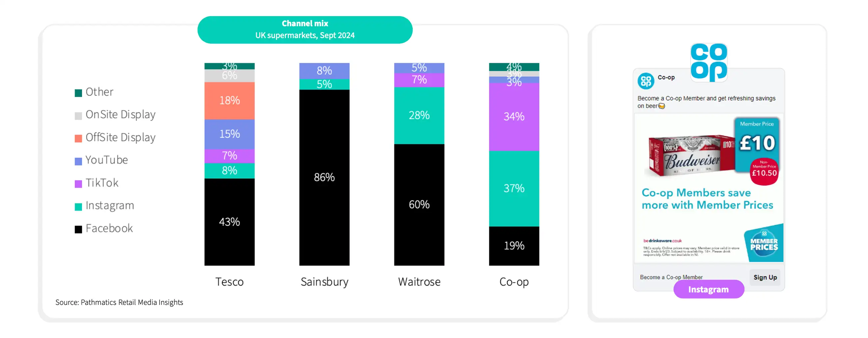This screenshot has height=338, width=868.
Task: Click the Budweiser ad image
Action: click(x=708, y=188)
